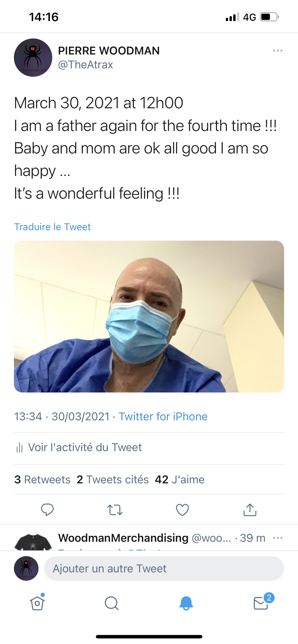Open the WoodmanMerchandising t-shirt avatar
Screen dimensions: 298x644
(33, 542)
